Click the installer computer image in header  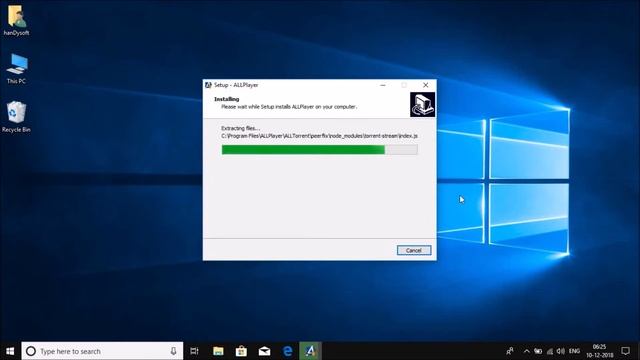[x=422, y=104]
